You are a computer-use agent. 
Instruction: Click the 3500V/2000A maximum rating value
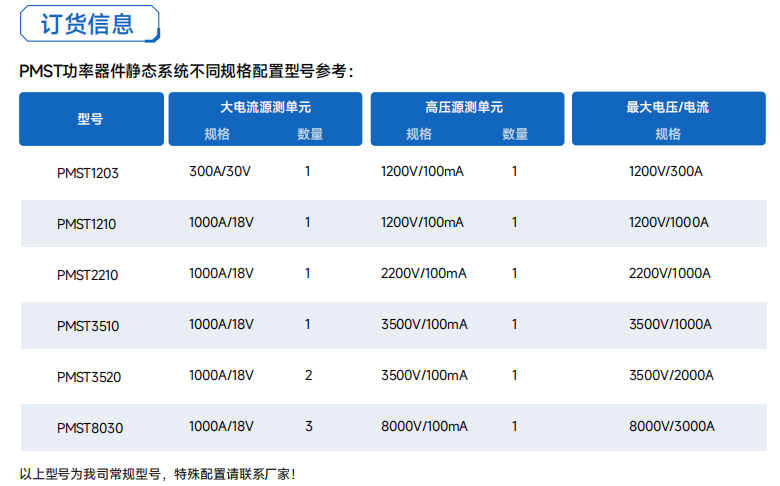pyautogui.click(x=671, y=375)
